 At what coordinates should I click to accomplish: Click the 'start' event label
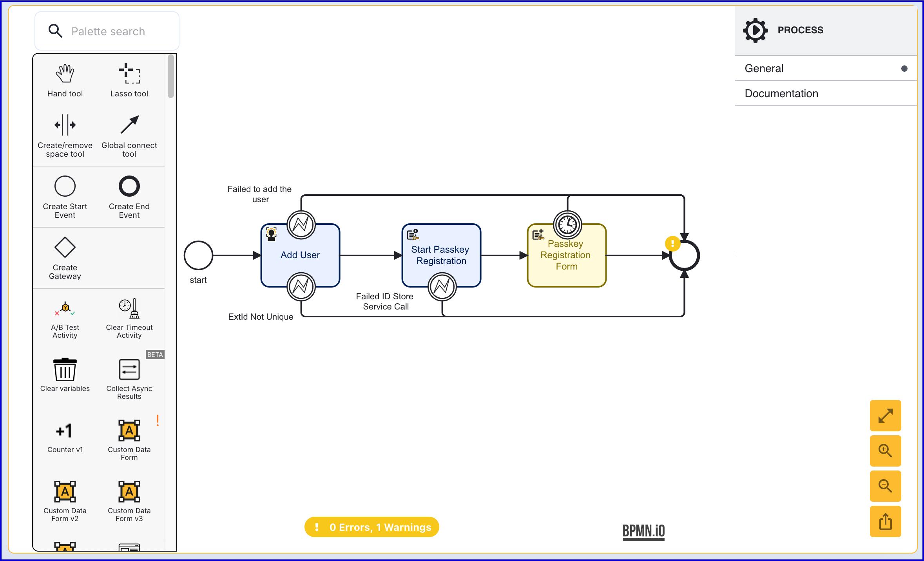pos(198,280)
